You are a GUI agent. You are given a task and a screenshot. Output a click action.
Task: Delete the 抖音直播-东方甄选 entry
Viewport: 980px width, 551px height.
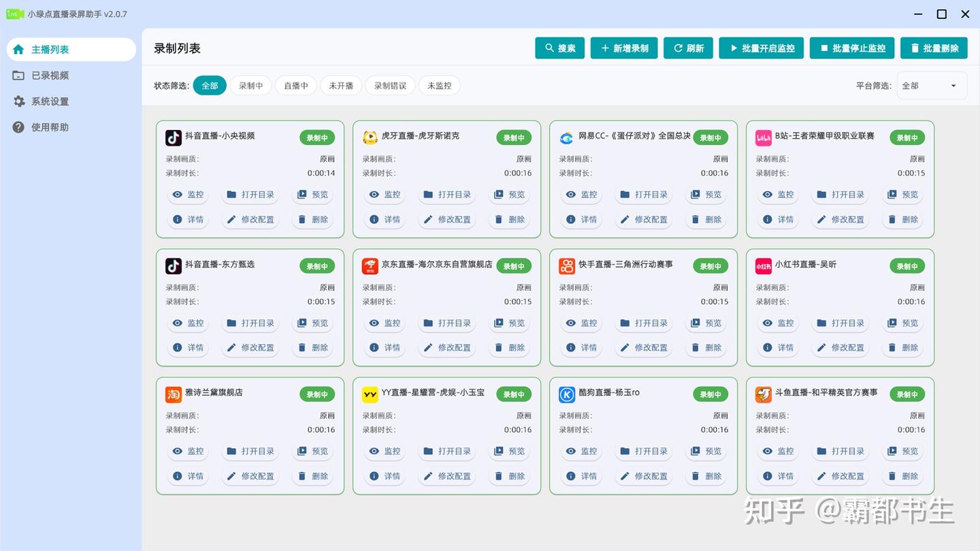pos(313,348)
